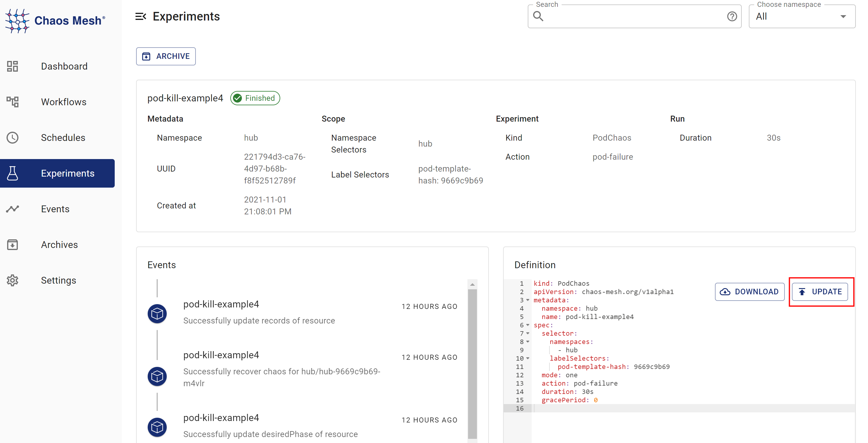Select the Experiments flask icon
Screen dimensions: 868x443
click(x=12, y=173)
